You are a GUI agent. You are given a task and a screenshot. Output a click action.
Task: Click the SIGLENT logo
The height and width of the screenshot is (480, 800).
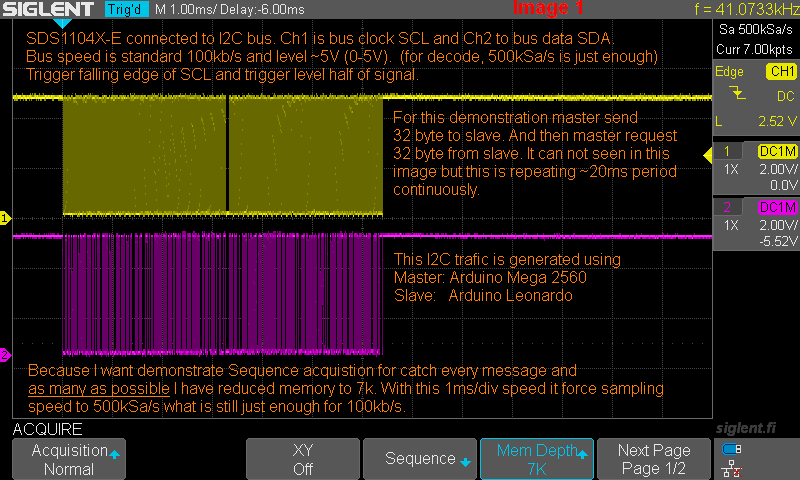[48, 9]
